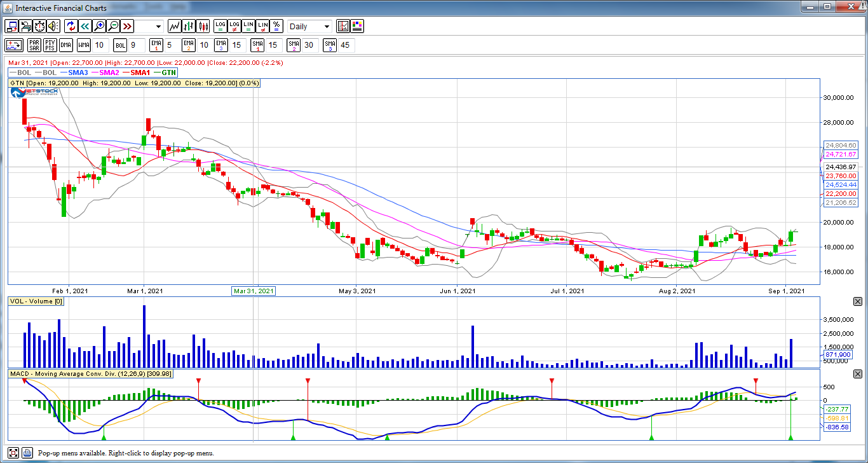
Task: Click the refresh chart icon
Action: [71, 26]
